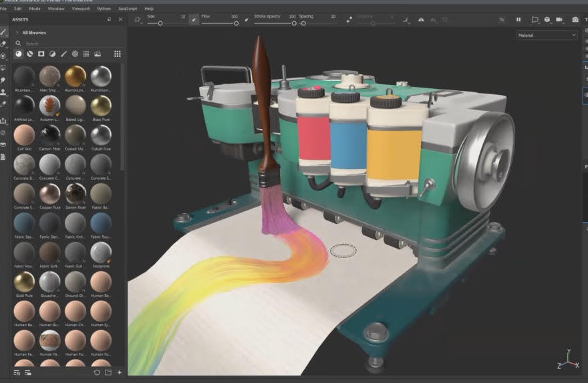
Task: Select the Polygon Fill tool
Action: (3, 68)
